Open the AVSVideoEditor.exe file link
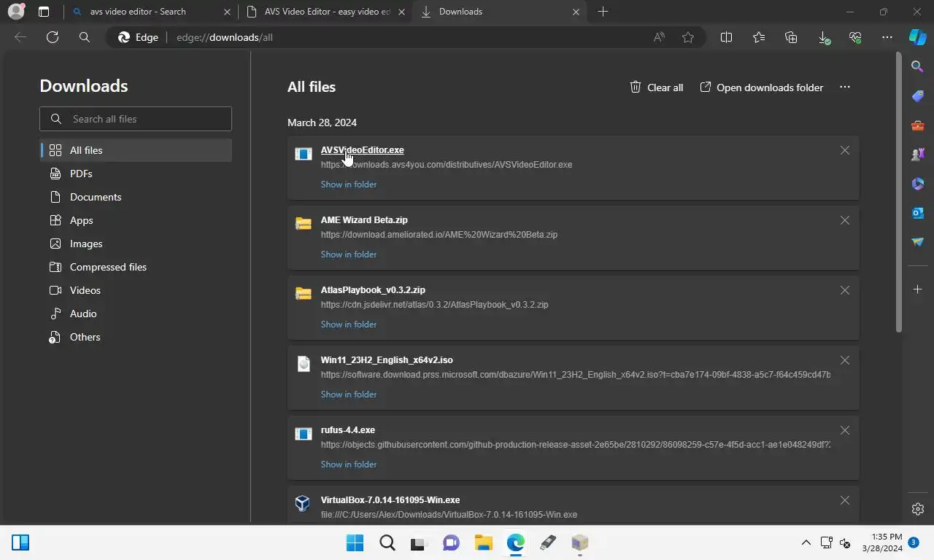 point(362,150)
